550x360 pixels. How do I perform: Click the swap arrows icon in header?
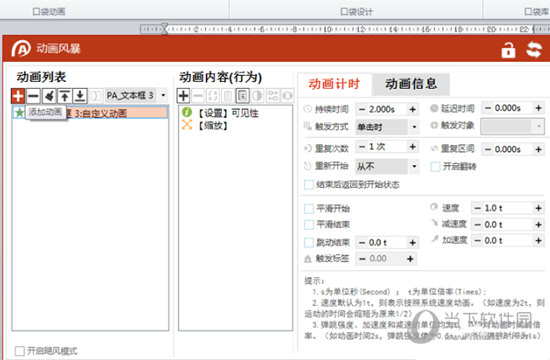click(534, 49)
